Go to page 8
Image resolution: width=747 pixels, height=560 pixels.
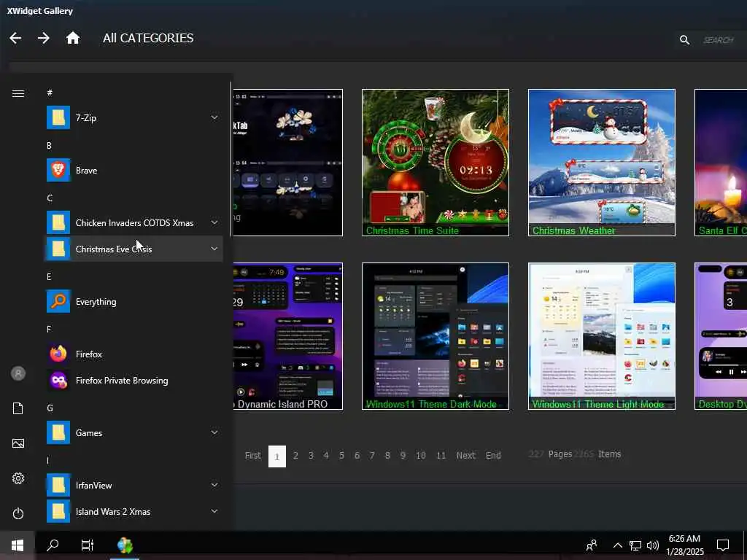tap(387, 456)
